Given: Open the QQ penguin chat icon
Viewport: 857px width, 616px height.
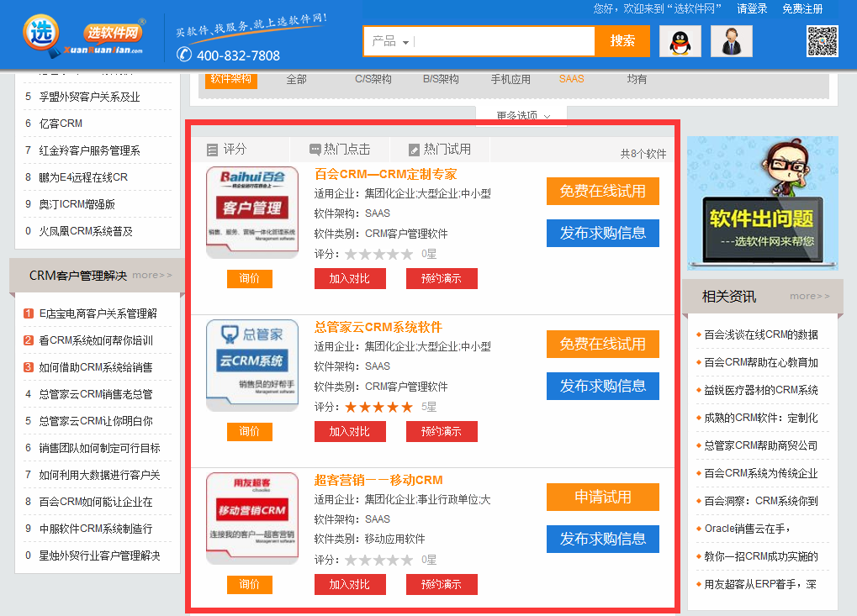Looking at the screenshot, I should [680, 41].
